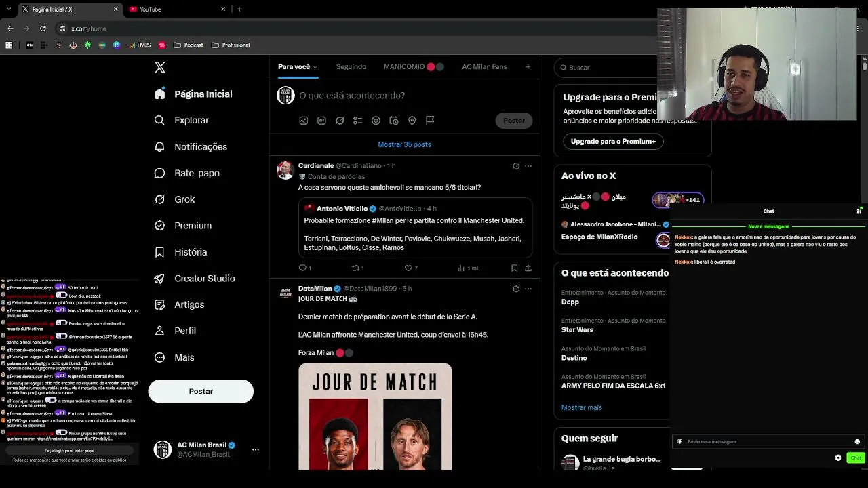Open História in the sidebar

[181, 252]
